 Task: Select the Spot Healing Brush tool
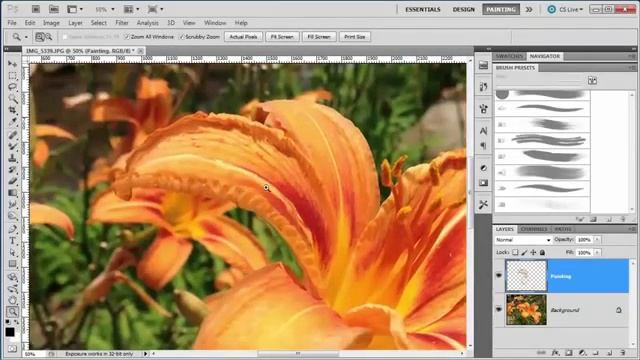tap(13, 135)
